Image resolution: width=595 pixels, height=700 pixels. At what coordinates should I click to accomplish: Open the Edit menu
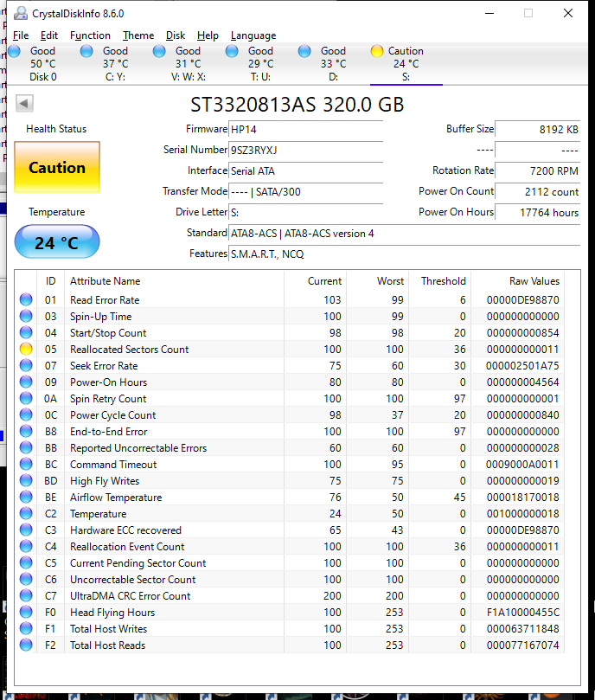49,35
